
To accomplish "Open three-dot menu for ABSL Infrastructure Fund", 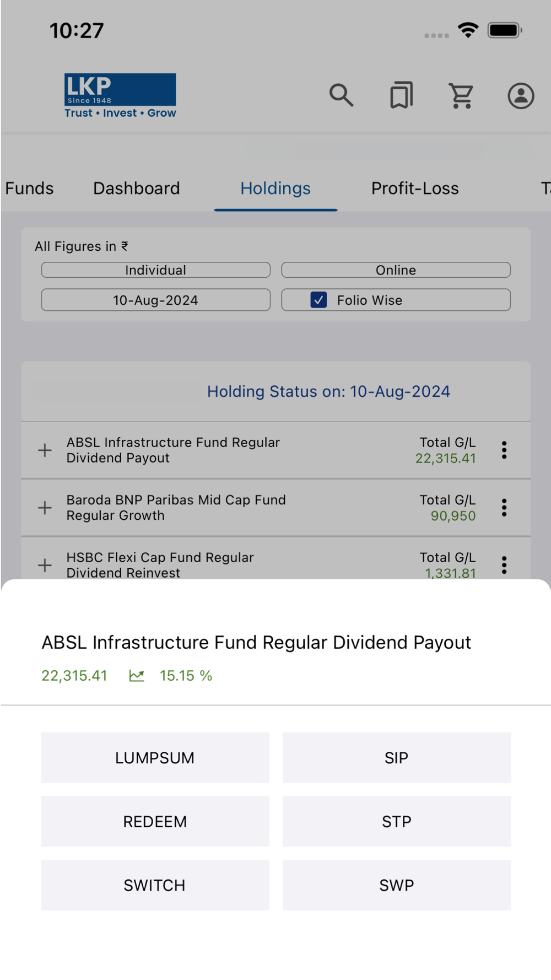I will (x=504, y=450).
